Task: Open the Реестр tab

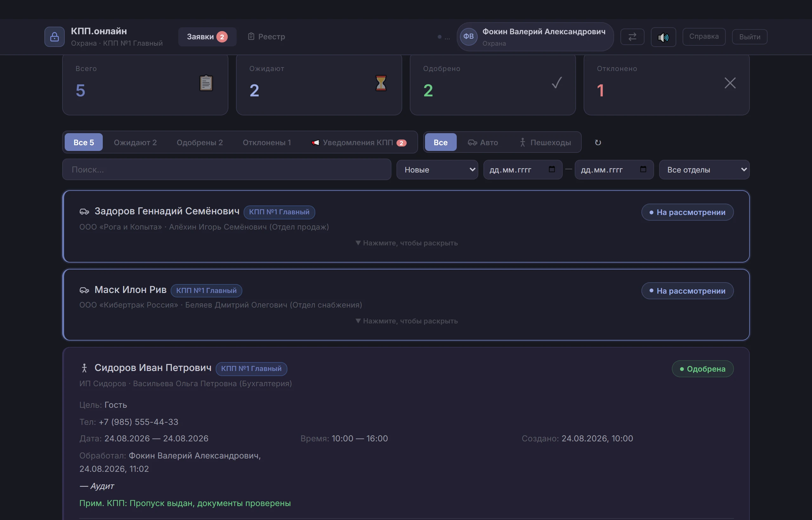Action: point(266,36)
